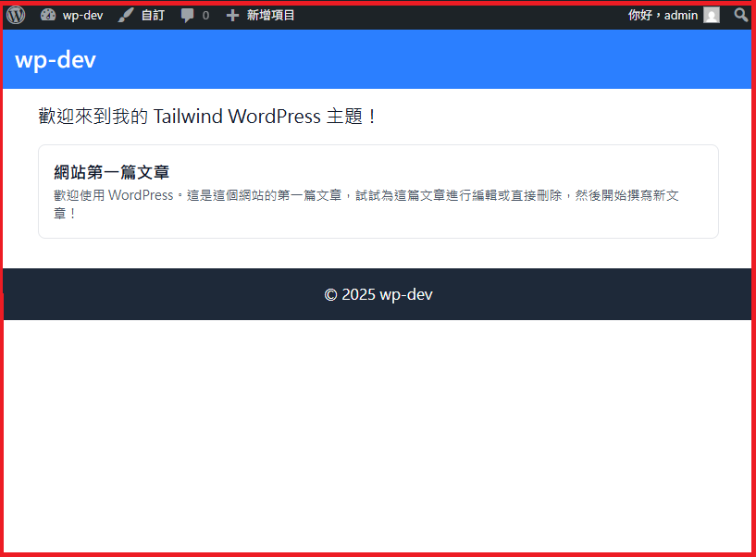Click the comments speech bubble icon
Viewport: 756px width, 557px height.
click(188, 16)
